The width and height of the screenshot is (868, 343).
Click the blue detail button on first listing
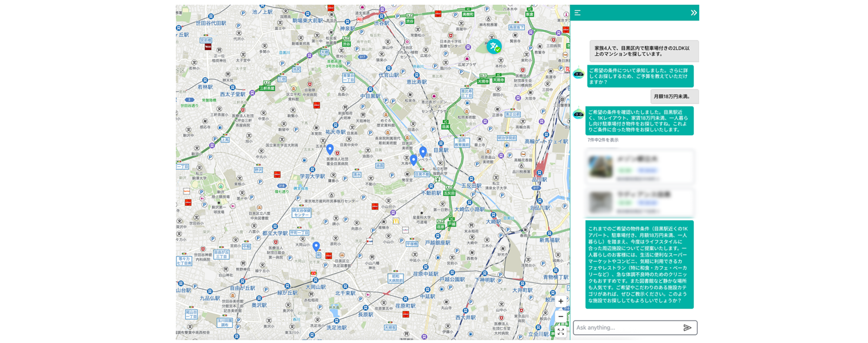tap(647, 170)
